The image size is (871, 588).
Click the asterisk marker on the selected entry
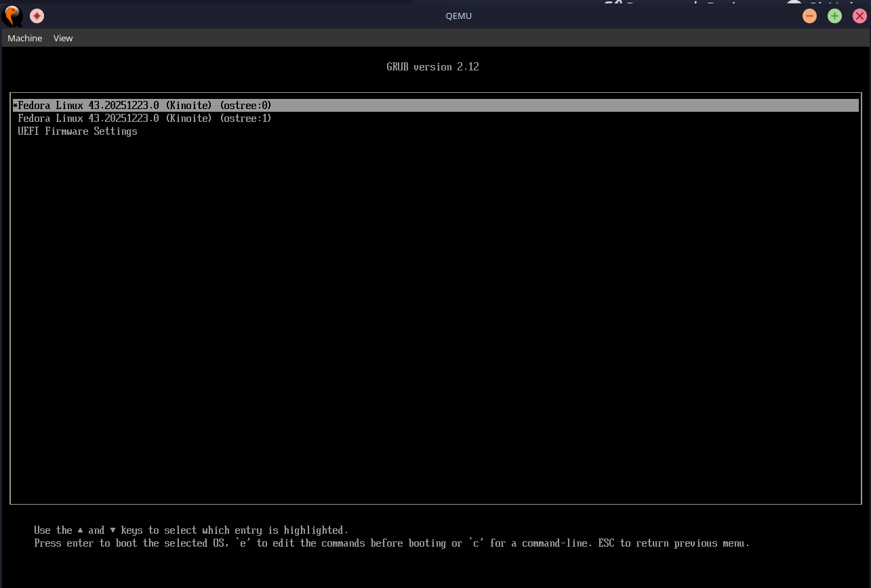[15, 105]
